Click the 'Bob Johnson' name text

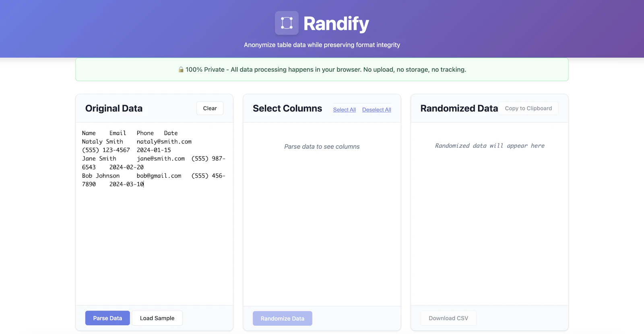[101, 176]
